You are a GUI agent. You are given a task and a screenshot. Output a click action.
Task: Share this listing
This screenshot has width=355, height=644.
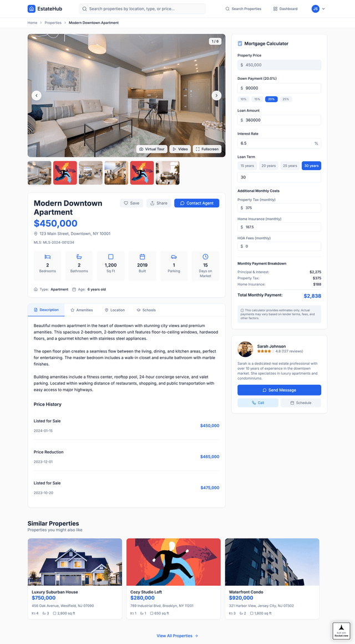159,203
